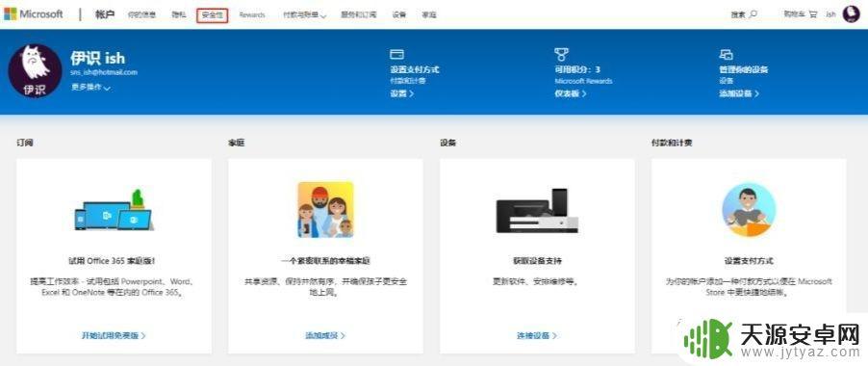The image size is (868, 366).
Task: Open the 服务和订阅 nav tab
Action: pos(359,15)
